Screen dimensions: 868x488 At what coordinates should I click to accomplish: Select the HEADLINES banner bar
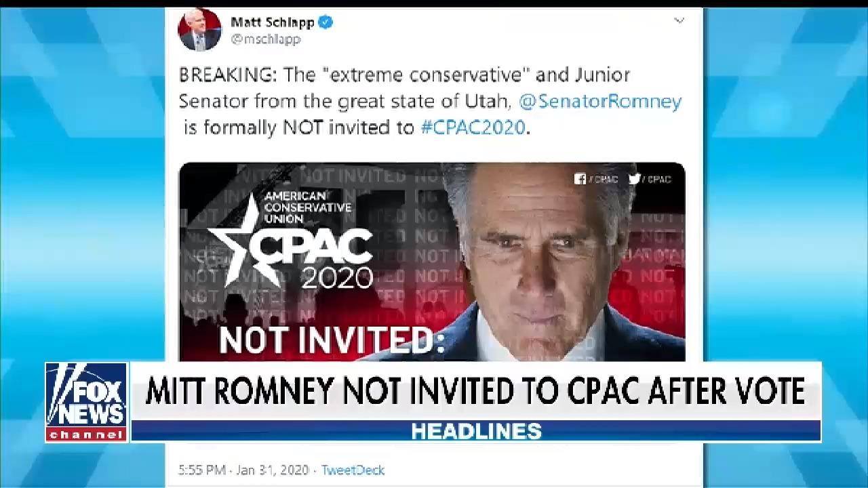point(475,431)
